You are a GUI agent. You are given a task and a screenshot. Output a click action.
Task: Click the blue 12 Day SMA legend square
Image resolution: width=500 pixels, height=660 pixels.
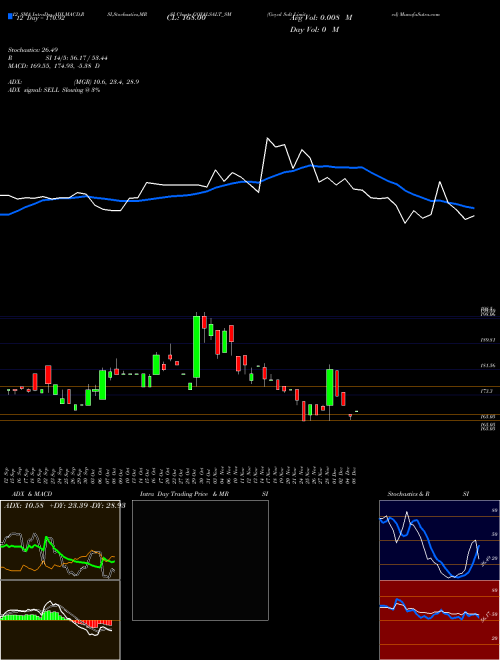click(10, 17)
